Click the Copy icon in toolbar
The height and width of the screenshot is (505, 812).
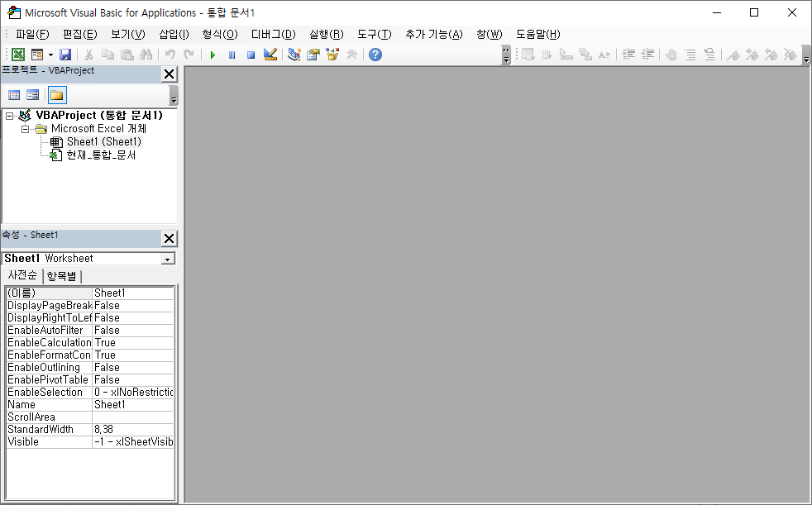[107, 55]
